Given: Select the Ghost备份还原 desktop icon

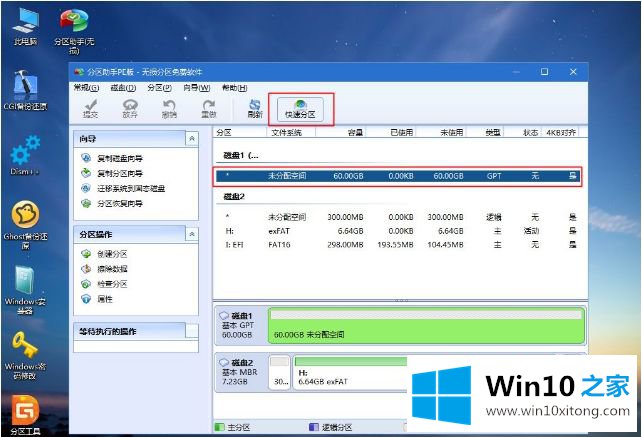Looking at the screenshot, I should [25, 224].
